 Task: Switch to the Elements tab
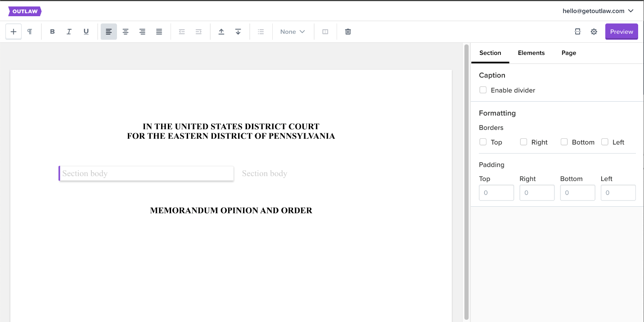(x=531, y=53)
